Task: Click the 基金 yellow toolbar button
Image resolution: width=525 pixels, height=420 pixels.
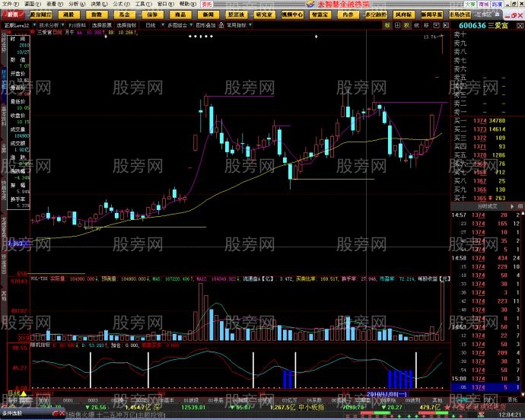Action: (x=125, y=14)
